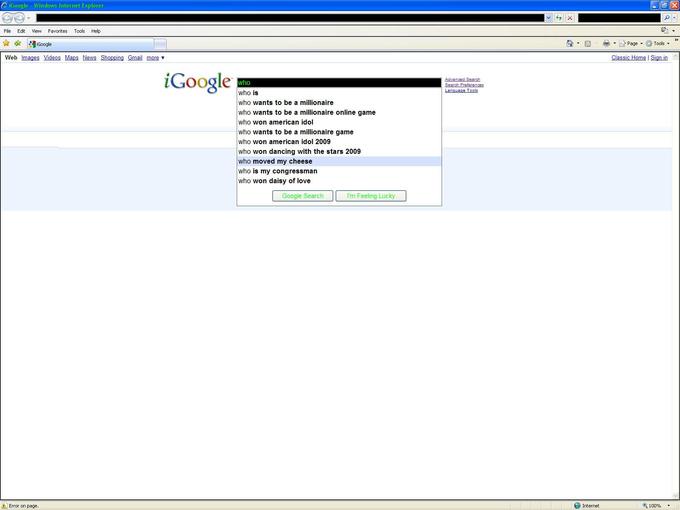Open the Maps link
The height and width of the screenshot is (510, 680).
pyautogui.click(x=72, y=58)
